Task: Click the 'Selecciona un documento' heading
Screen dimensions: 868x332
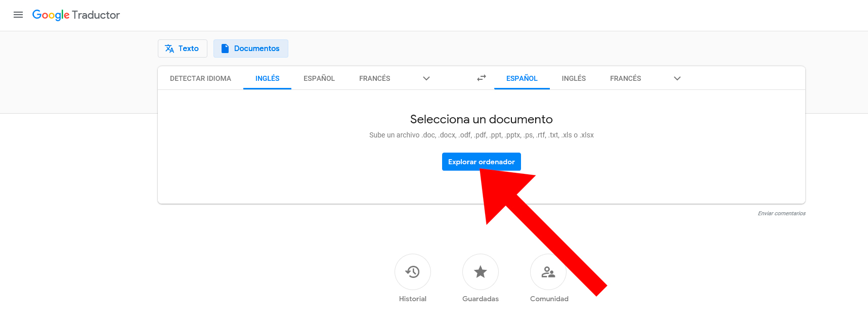Action: [x=482, y=119]
